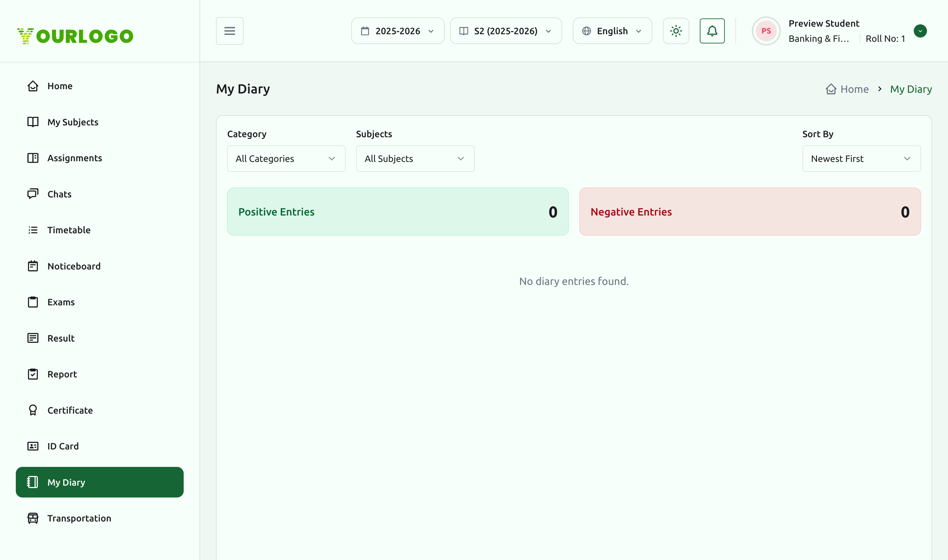Go to Home in sidebar menu
Screen dimensions: 948x560
click(x=100, y=86)
